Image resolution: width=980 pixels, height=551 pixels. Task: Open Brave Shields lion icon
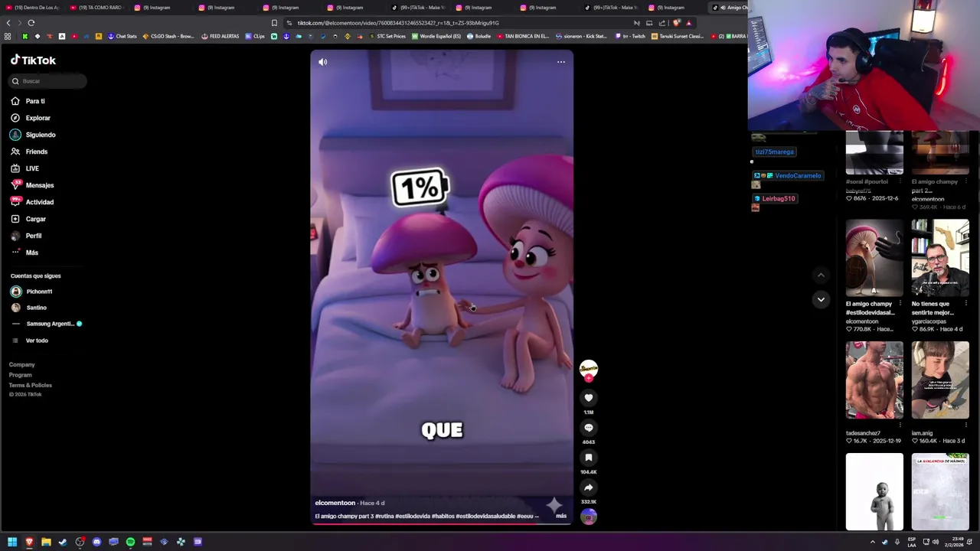click(x=676, y=23)
